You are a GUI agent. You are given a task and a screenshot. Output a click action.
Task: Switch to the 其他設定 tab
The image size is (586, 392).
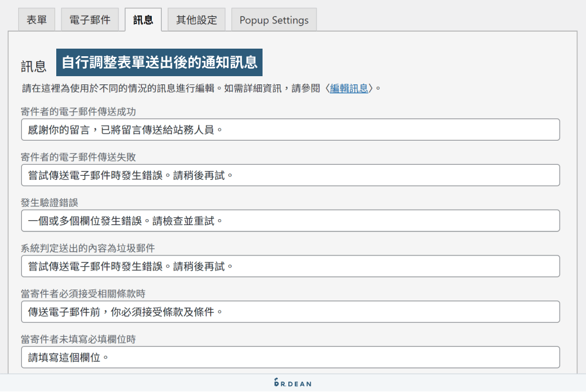196,19
